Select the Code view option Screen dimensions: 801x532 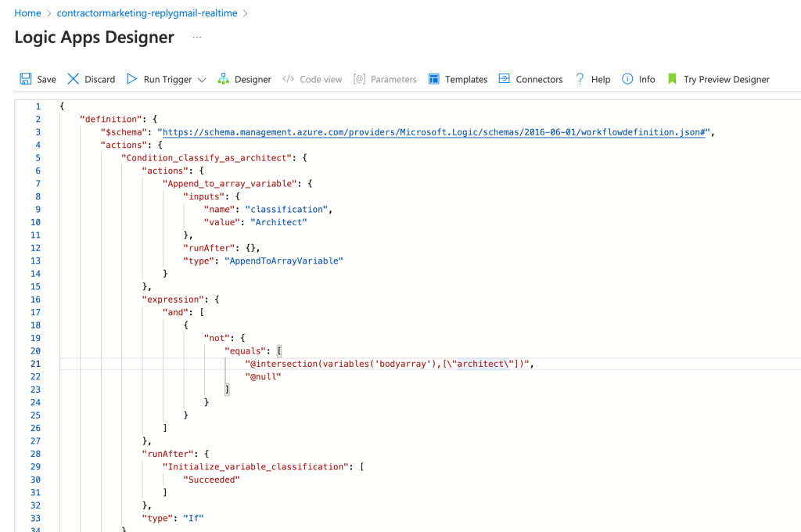312,79
